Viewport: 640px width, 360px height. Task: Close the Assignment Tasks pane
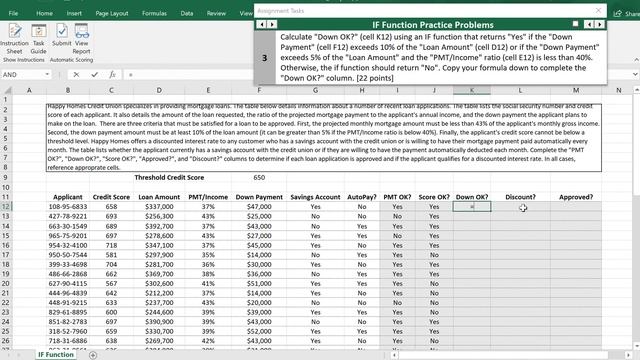pos(598,11)
